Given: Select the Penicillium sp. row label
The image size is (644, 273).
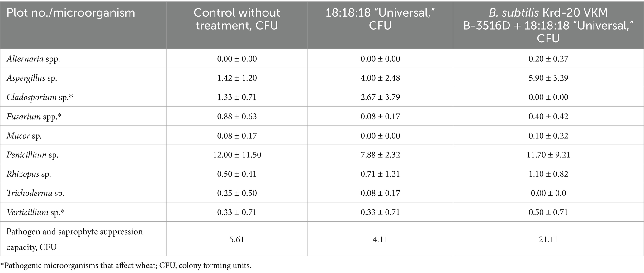Looking at the screenshot, I should (x=32, y=155).
